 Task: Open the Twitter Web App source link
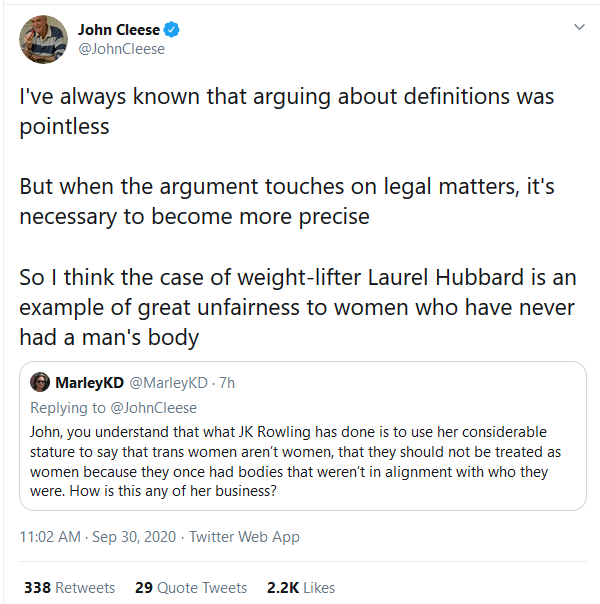244,537
